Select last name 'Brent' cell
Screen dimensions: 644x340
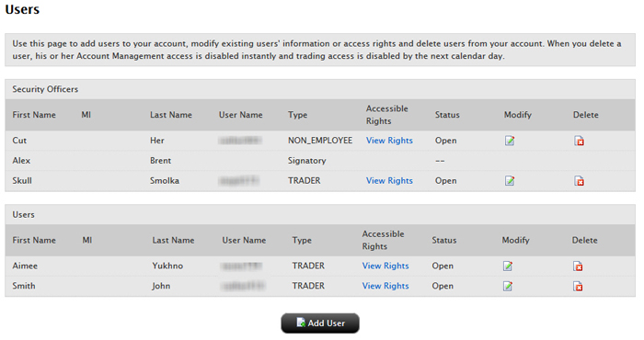(x=160, y=161)
